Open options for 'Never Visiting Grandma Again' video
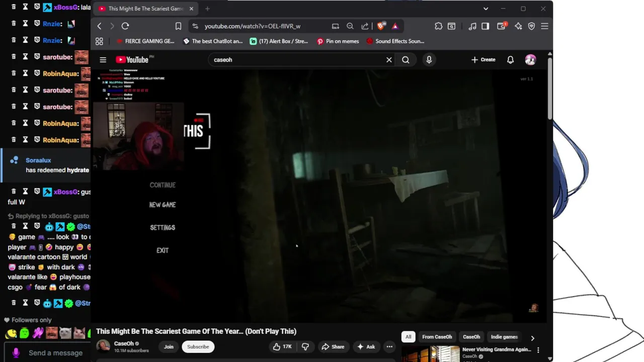Viewport: 644px width, 362px height. 538,350
